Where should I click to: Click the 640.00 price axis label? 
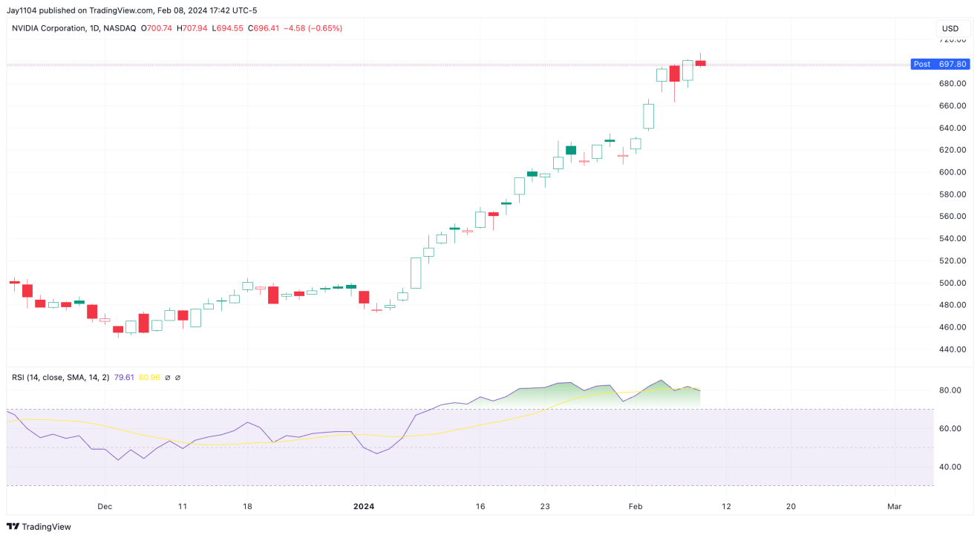point(953,128)
